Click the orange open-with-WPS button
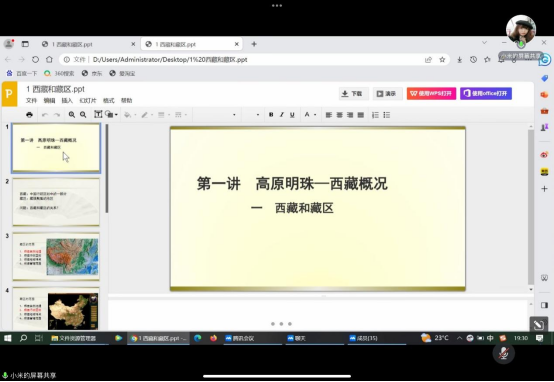Screen dimensions: 554x382 coord(431,94)
